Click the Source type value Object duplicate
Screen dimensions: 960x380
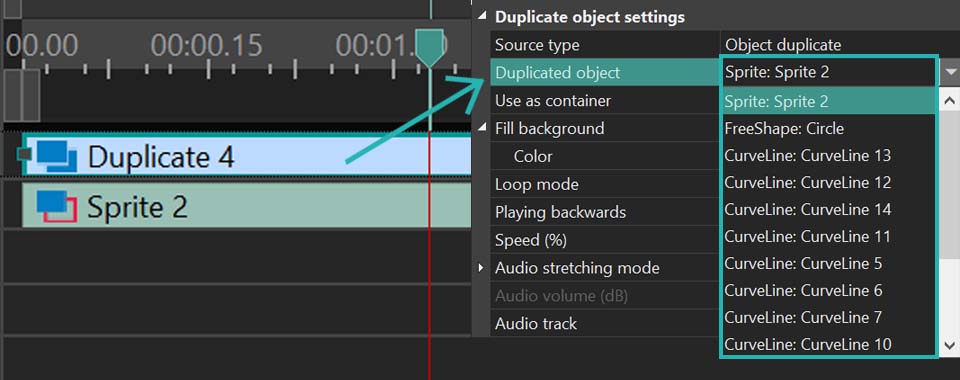tap(783, 45)
